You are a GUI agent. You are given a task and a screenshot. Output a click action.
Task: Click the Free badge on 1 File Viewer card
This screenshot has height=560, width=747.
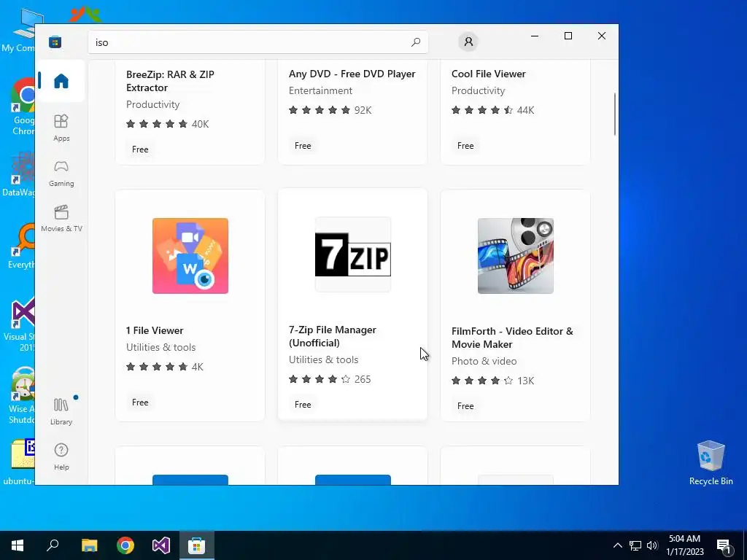(140, 402)
